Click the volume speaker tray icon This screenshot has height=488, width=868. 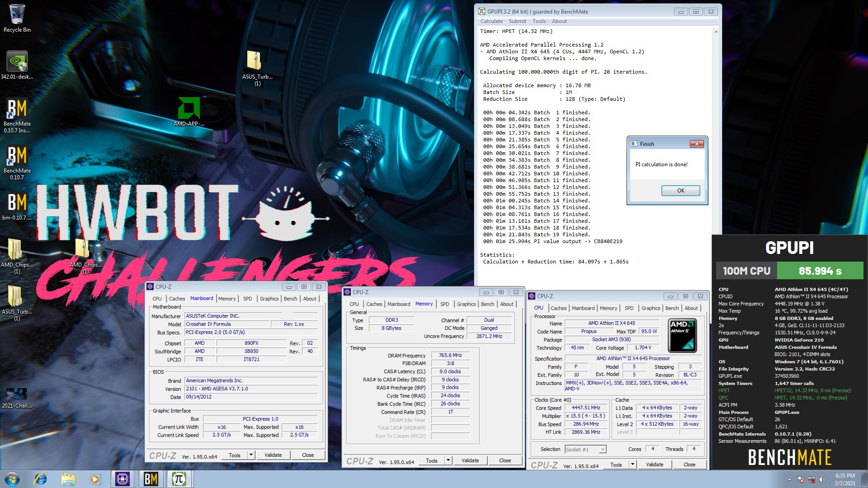click(822, 479)
